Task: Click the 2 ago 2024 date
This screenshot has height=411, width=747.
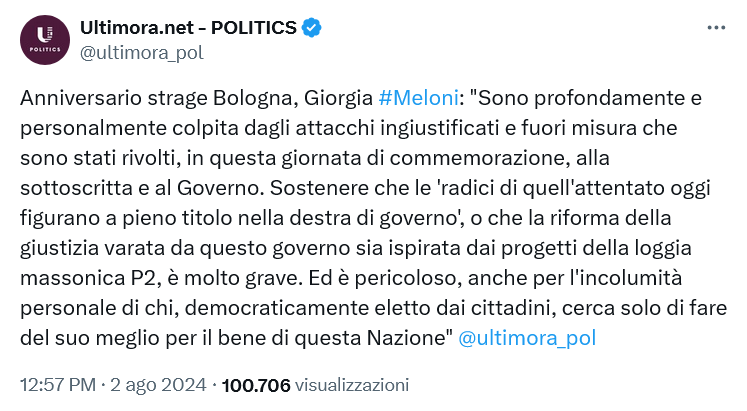Action: tap(158, 385)
